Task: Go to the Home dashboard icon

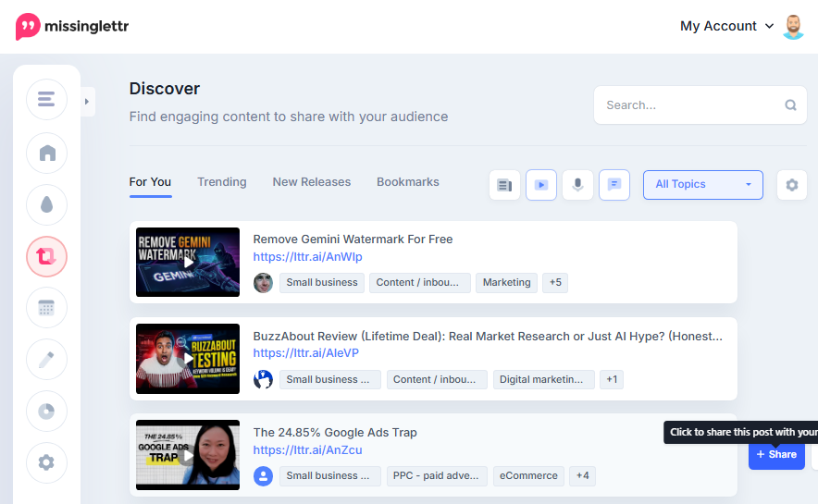Action: [46, 153]
